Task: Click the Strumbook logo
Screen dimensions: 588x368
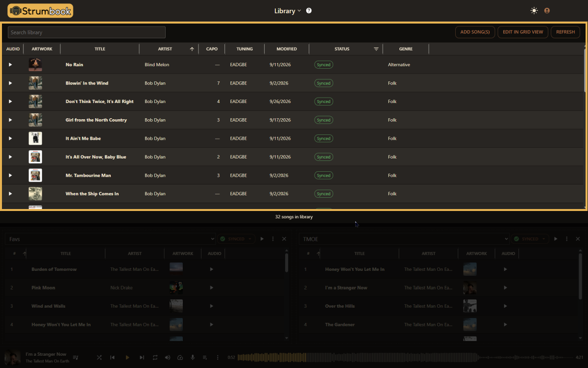Action: click(40, 10)
